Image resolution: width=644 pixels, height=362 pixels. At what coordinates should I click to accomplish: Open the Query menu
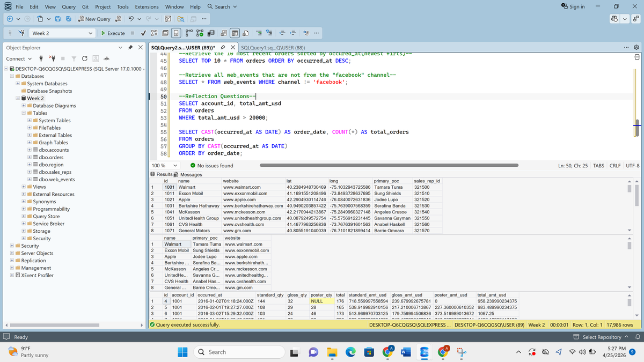click(69, 6)
